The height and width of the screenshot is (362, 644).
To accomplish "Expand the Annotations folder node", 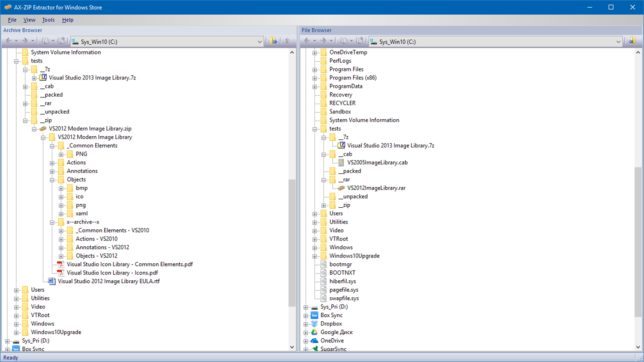I will click(52, 172).
